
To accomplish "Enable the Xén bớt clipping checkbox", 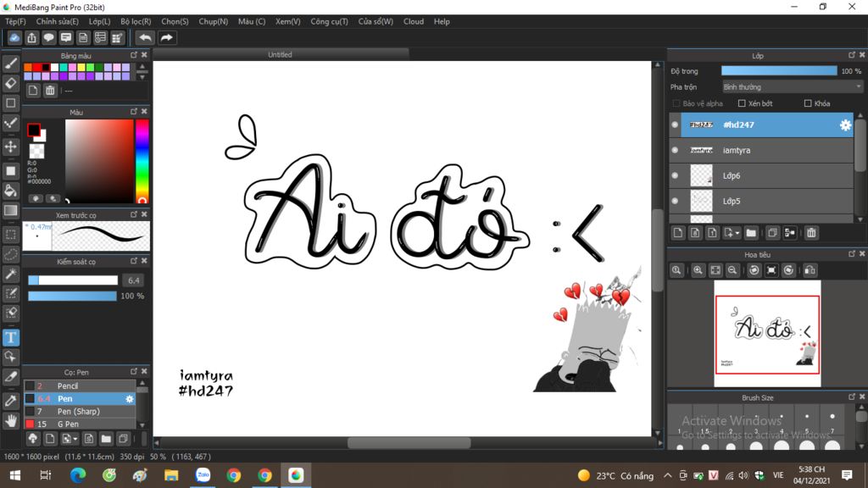I will click(742, 103).
